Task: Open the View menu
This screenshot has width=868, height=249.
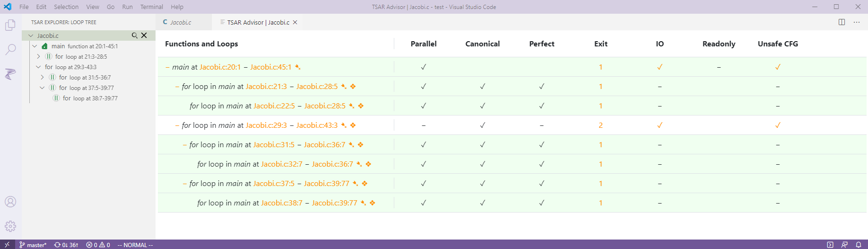Action: pyautogui.click(x=93, y=7)
